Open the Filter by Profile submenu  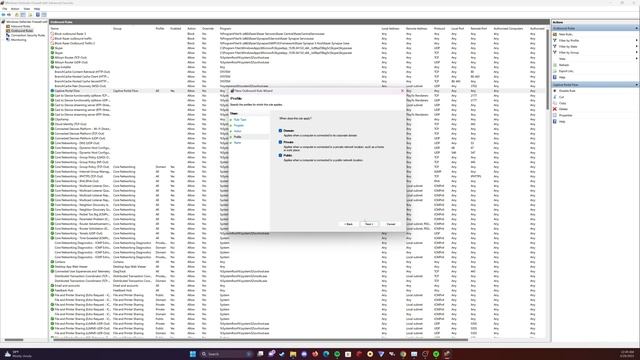[595, 40]
